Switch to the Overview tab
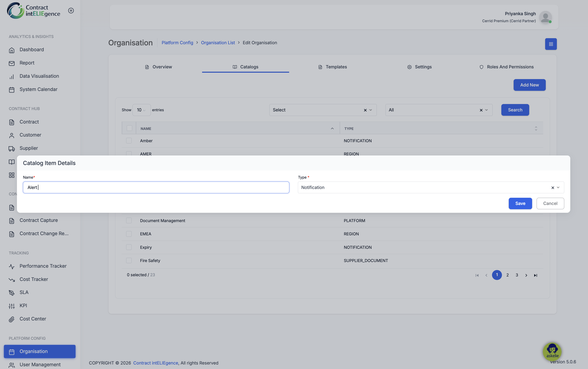Image resolution: width=588 pixels, height=369 pixels. pos(158,67)
